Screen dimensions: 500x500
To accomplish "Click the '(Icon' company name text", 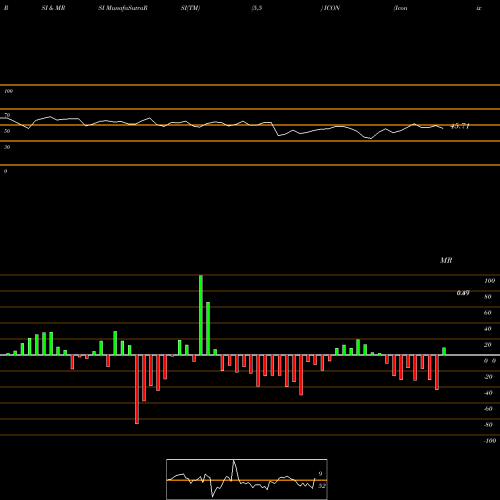I will [x=400, y=8].
